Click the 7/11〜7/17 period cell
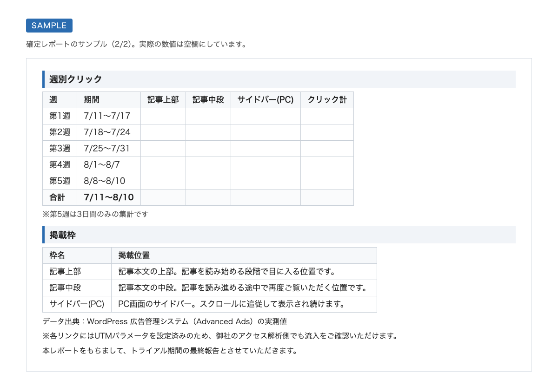The width and height of the screenshot is (558, 392). click(109, 116)
